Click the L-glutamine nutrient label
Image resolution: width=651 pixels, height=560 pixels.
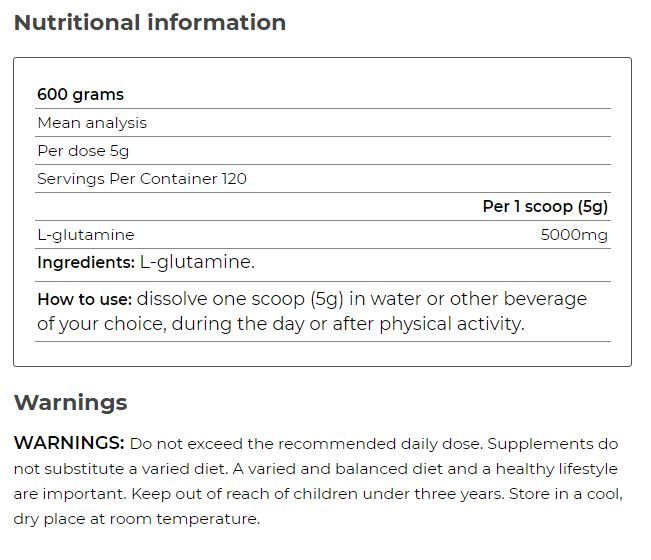pos(86,235)
